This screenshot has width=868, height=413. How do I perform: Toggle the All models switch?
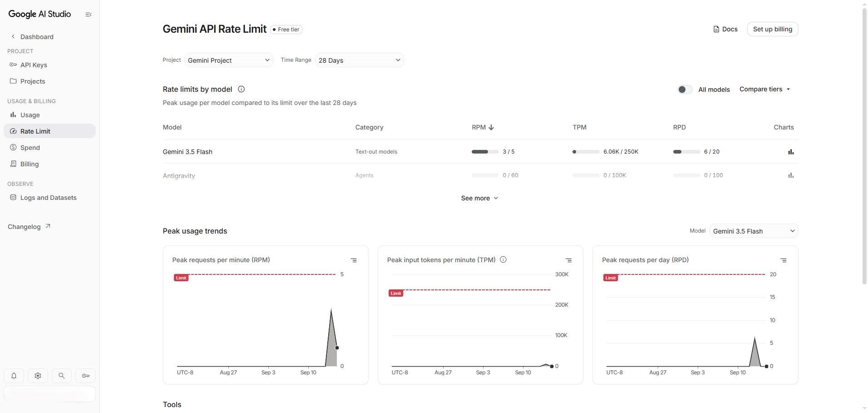pyautogui.click(x=685, y=90)
